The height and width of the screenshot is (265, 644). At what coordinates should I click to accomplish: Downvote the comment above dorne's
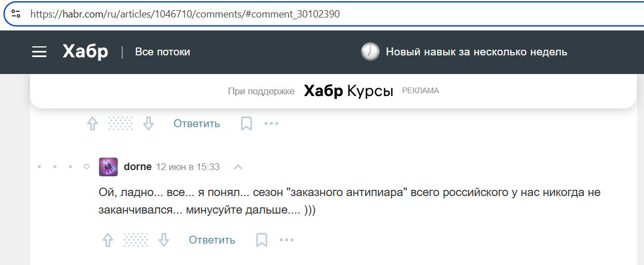point(148,124)
